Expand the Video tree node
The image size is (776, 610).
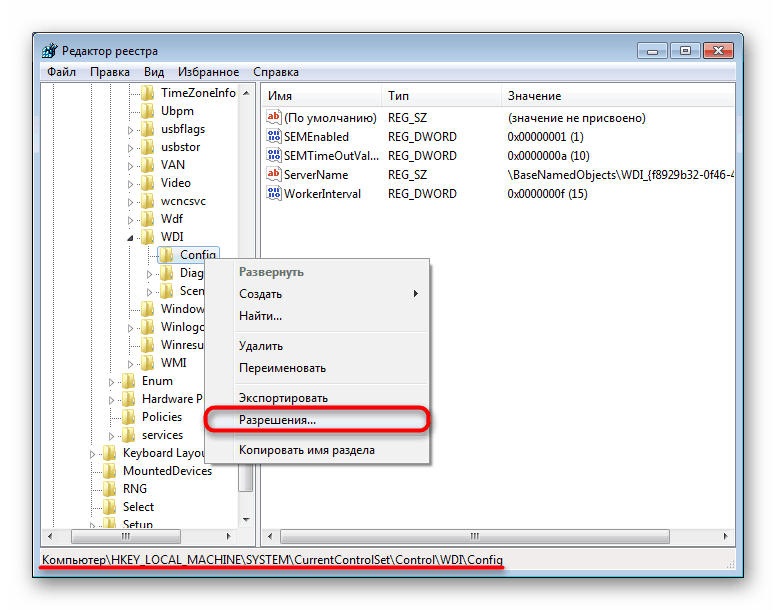131,184
